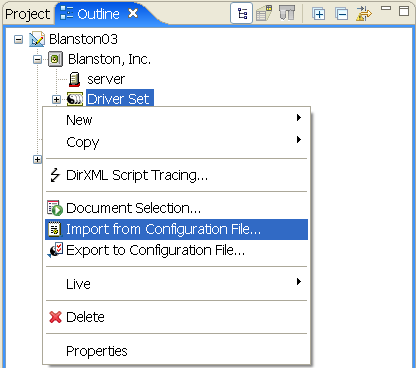Open the Copy submenu
The height and width of the screenshot is (368, 416).
point(176,142)
